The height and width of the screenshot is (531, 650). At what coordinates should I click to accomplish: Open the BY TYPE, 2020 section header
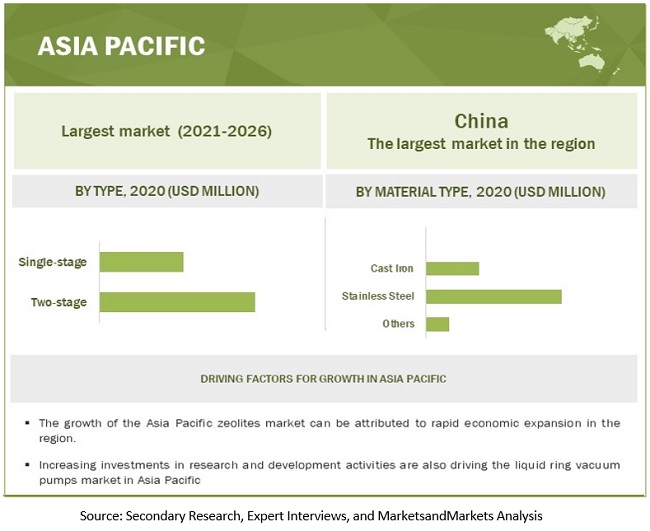point(166,191)
